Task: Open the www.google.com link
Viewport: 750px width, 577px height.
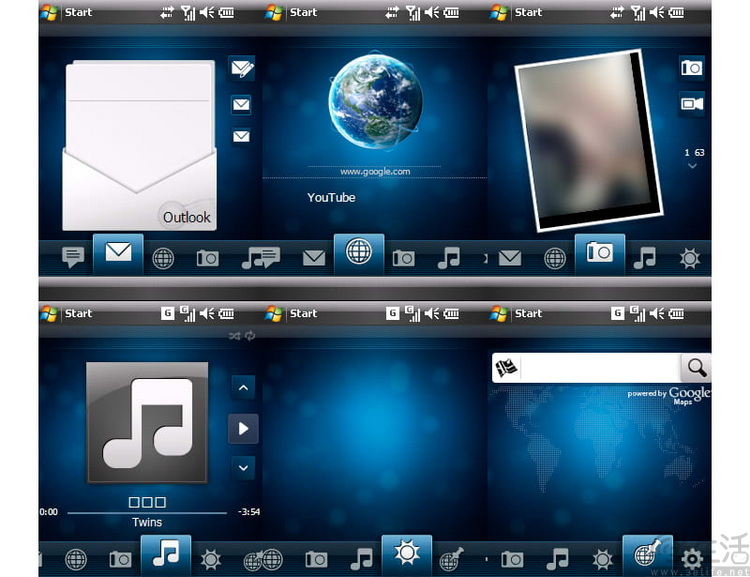Action: (x=374, y=172)
